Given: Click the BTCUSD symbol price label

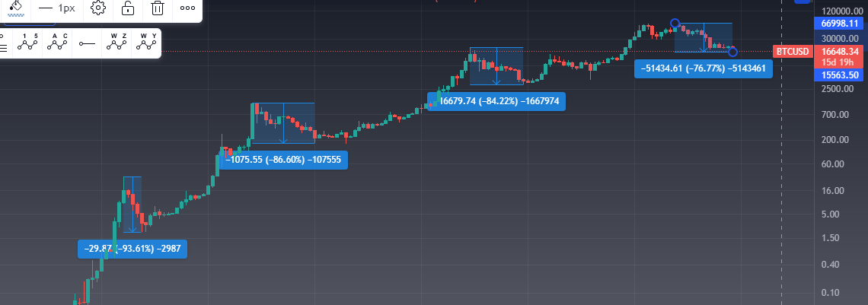Looking at the screenshot, I should pos(791,52).
